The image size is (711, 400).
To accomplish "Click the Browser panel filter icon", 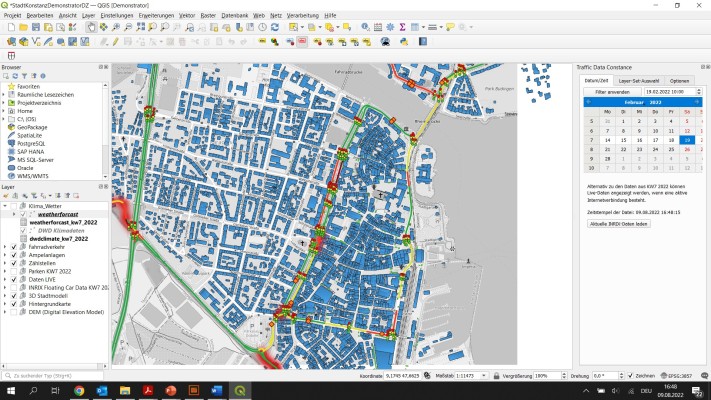I will click(x=24, y=76).
